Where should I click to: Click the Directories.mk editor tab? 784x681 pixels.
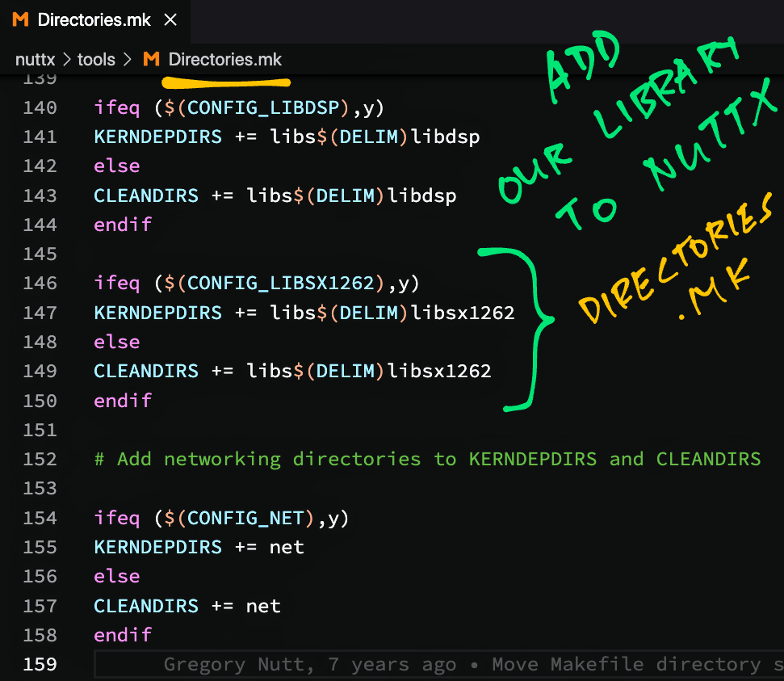point(94,20)
